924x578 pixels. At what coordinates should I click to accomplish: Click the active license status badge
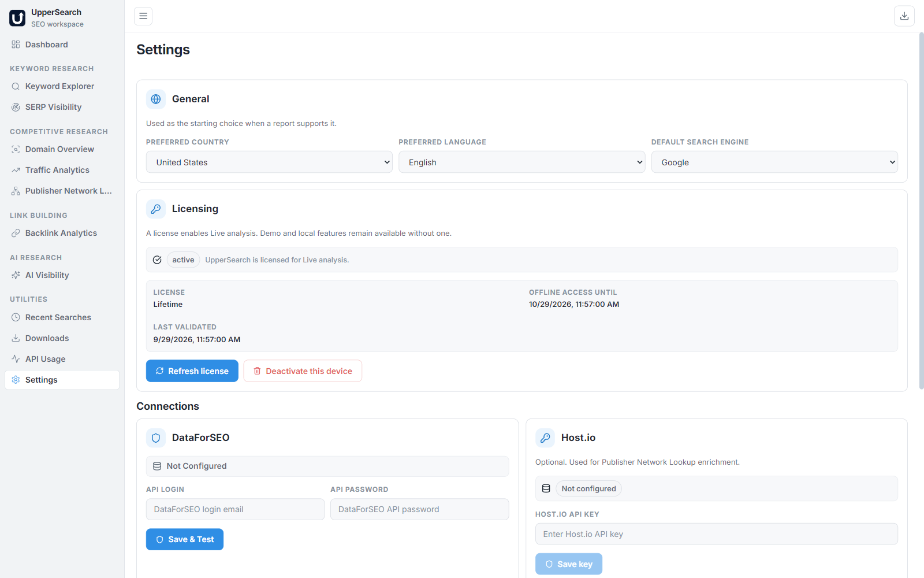click(x=183, y=260)
